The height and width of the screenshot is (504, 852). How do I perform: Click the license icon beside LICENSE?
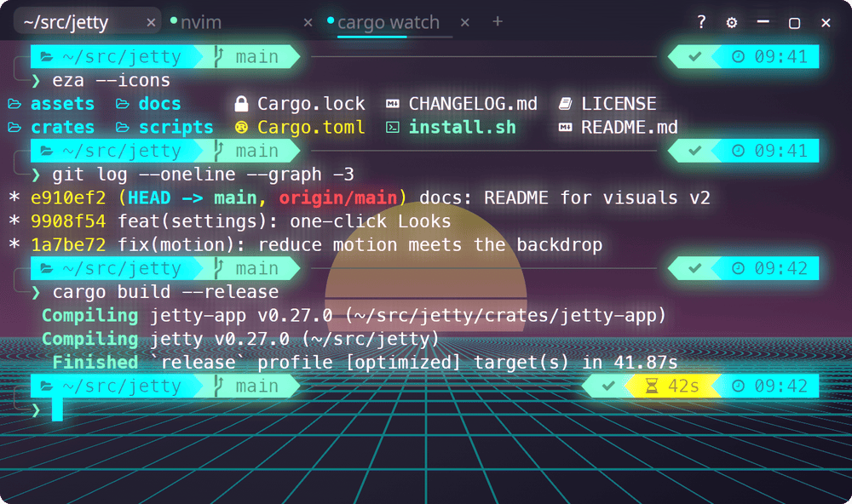coord(565,104)
